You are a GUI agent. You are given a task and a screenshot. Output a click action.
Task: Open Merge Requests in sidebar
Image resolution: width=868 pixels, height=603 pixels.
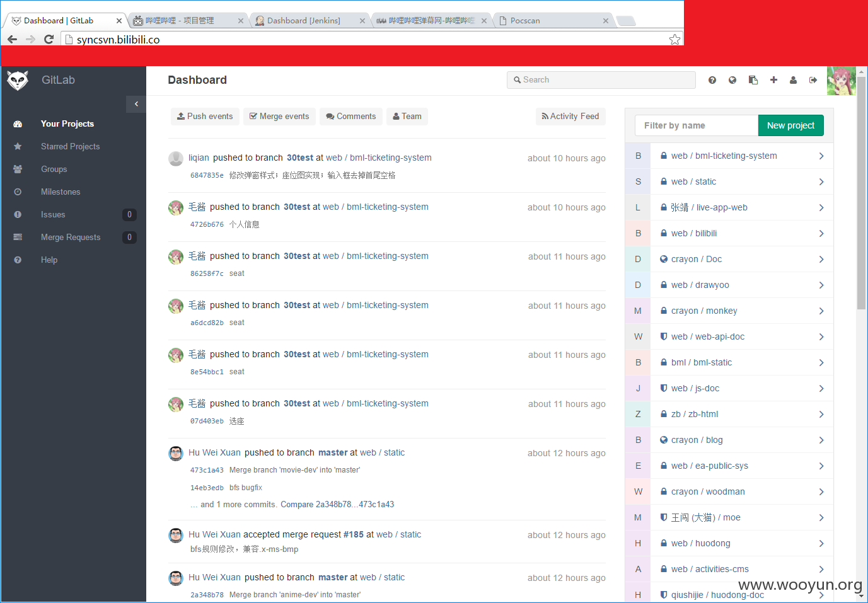(x=71, y=237)
